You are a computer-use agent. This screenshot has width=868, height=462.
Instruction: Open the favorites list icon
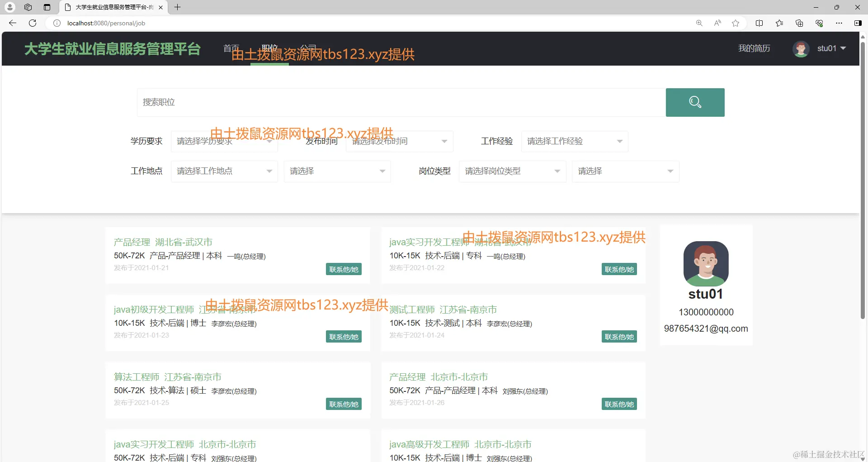(779, 23)
